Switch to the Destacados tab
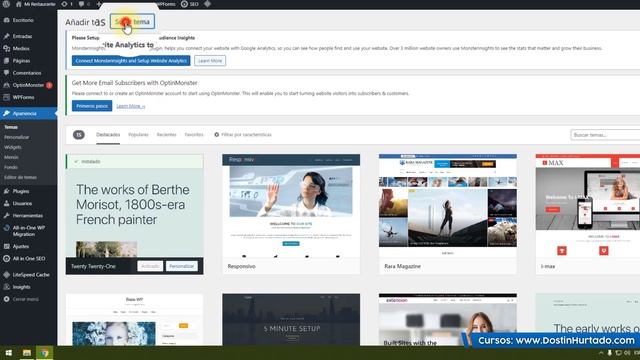This screenshot has height=360, width=640. tap(108, 135)
